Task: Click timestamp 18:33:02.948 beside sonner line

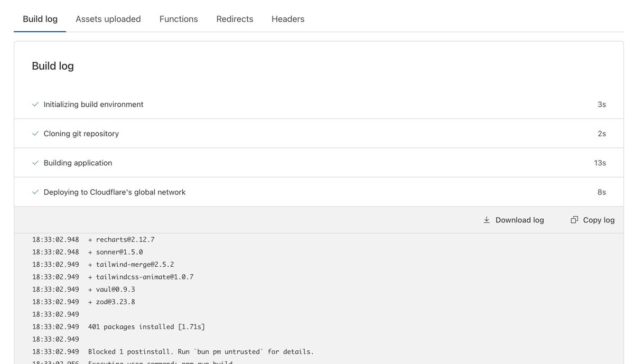Action: coord(55,252)
